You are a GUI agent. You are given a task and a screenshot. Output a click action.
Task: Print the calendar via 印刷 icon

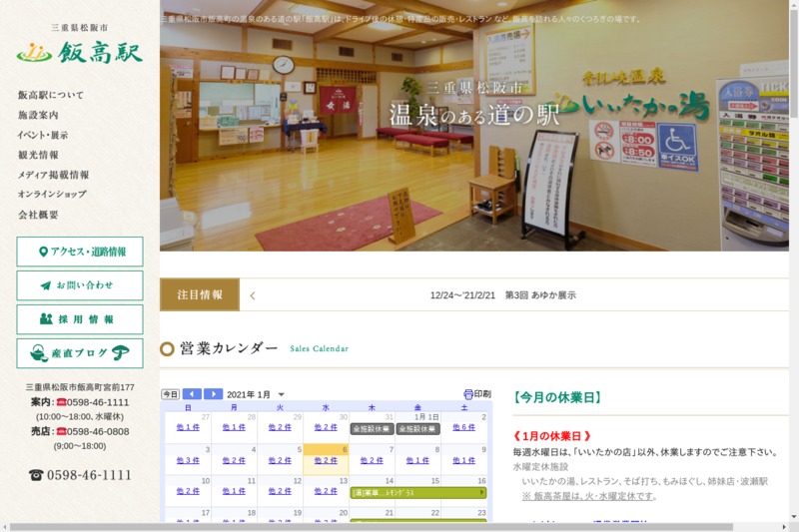pos(477,394)
